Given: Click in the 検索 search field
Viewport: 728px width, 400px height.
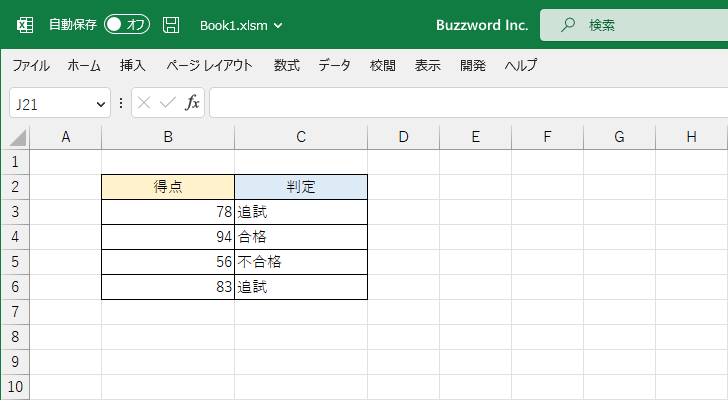Looking at the screenshot, I should [634, 25].
